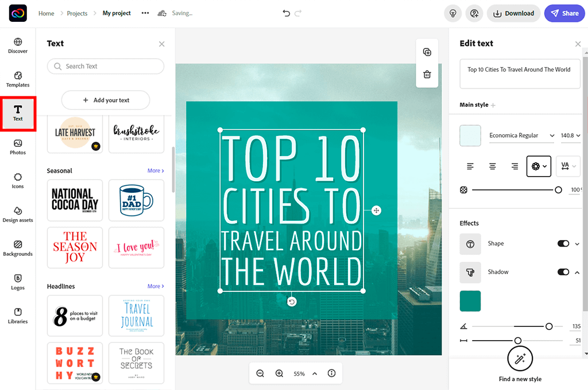Show More Headlines text templates
The width and height of the screenshot is (588, 390).
(156, 286)
